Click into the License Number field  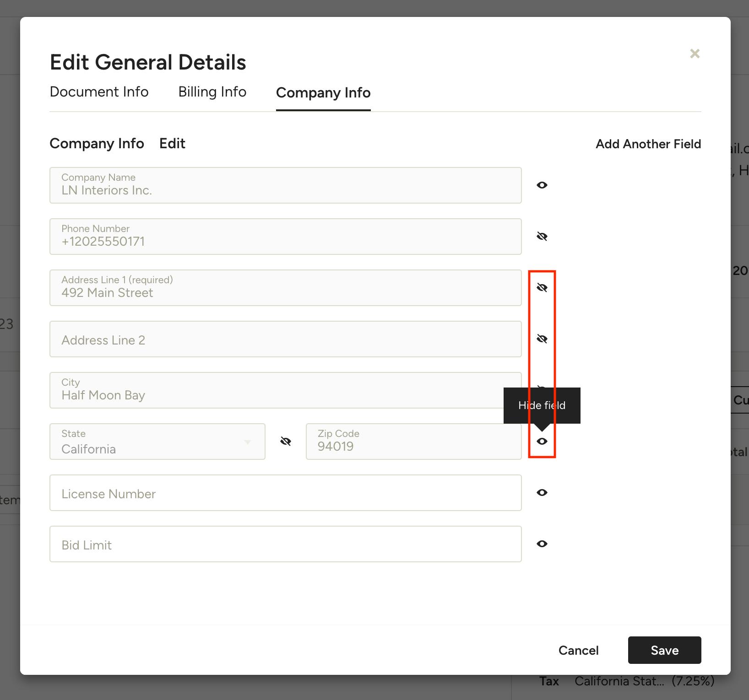click(285, 493)
